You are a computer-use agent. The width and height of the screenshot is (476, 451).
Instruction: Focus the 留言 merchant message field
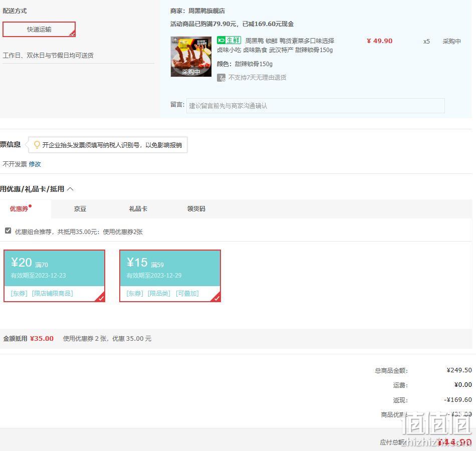point(315,106)
